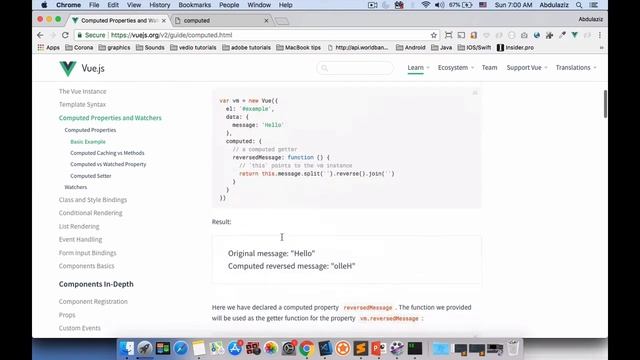Open Photos app in the dock
Viewport: 640px width, 360px height.
point(271,348)
